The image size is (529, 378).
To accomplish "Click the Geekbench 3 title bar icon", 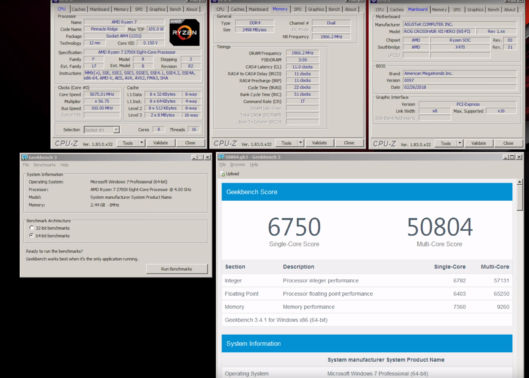I will pyautogui.click(x=24, y=157).
